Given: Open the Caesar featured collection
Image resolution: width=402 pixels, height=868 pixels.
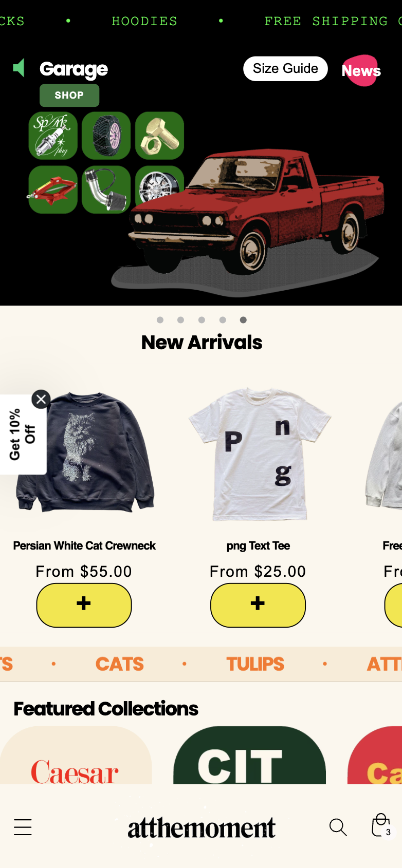Looking at the screenshot, I should [x=76, y=755].
